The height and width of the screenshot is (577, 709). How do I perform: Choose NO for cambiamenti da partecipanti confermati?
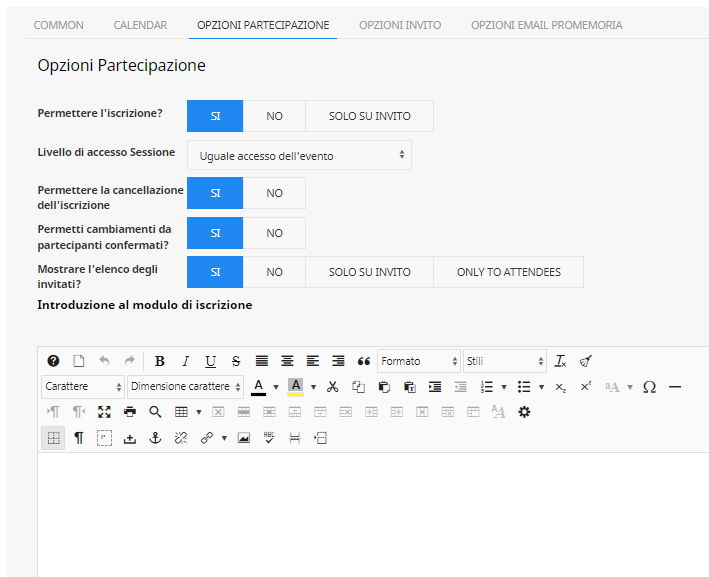pos(274,233)
